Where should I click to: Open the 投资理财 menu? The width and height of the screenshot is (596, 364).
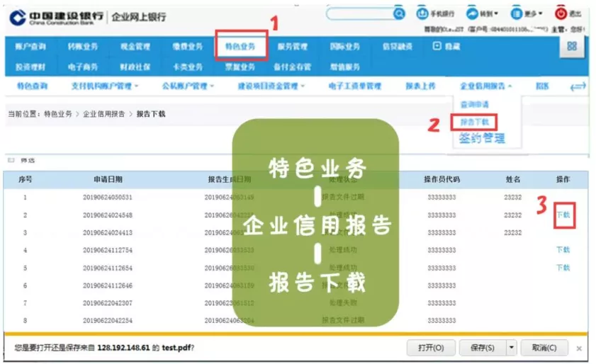30,67
